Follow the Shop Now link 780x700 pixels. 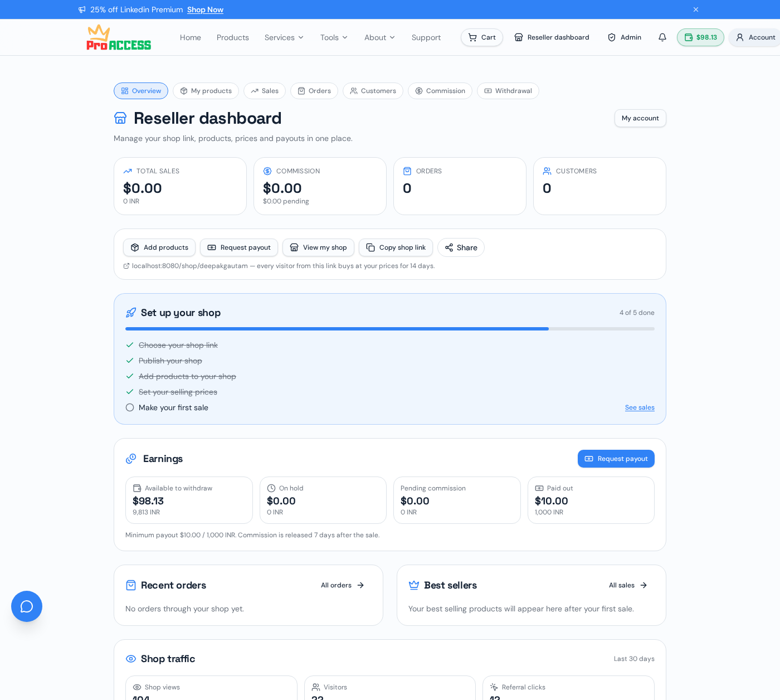(x=205, y=9)
